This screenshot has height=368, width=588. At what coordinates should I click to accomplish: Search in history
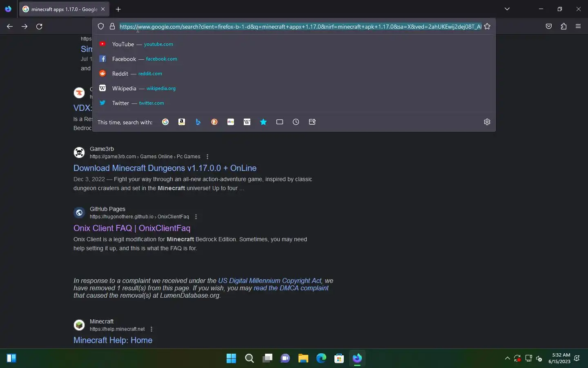[296, 122]
